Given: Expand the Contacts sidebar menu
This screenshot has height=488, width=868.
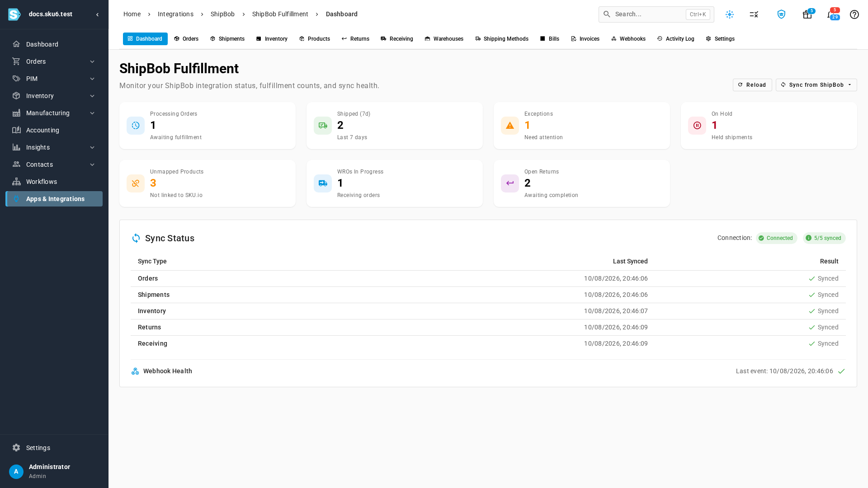Looking at the screenshot, I should point(54,164).
